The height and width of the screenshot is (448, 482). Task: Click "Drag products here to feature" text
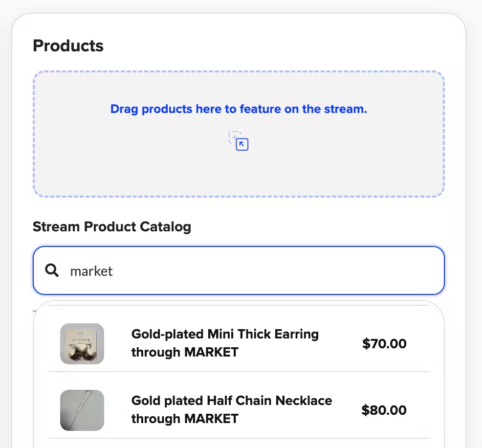tap(239, 109)
